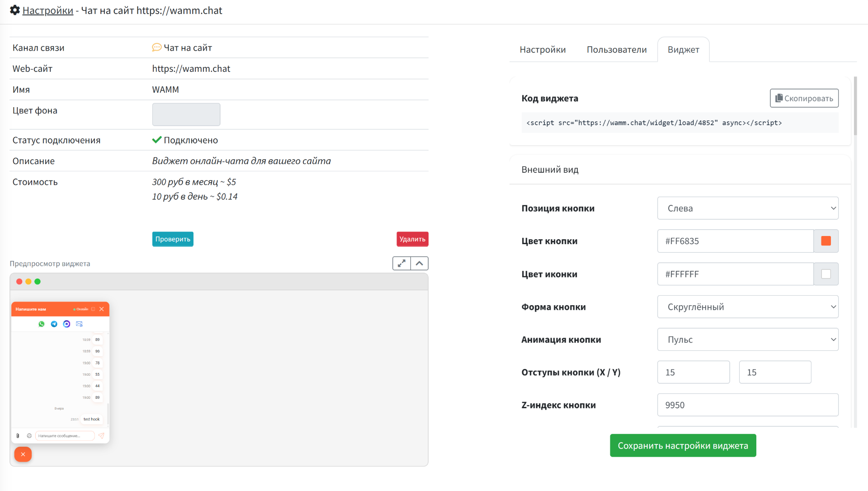Click the Цвет фона gray color box
Screen dimensions: 868x491
186,114
